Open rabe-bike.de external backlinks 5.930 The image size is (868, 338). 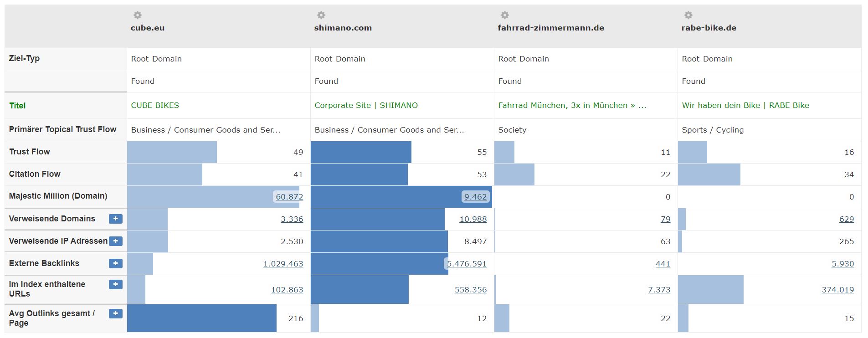[842, 264]
